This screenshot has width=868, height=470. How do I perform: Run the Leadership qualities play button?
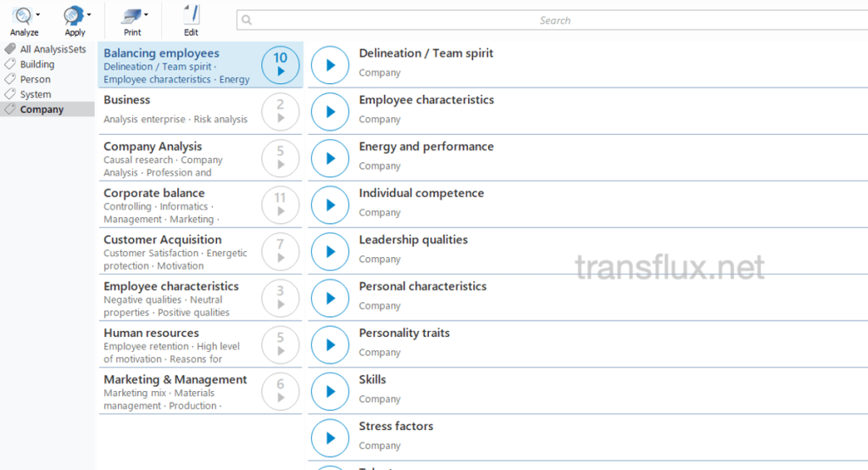click(x=330, y=251)
